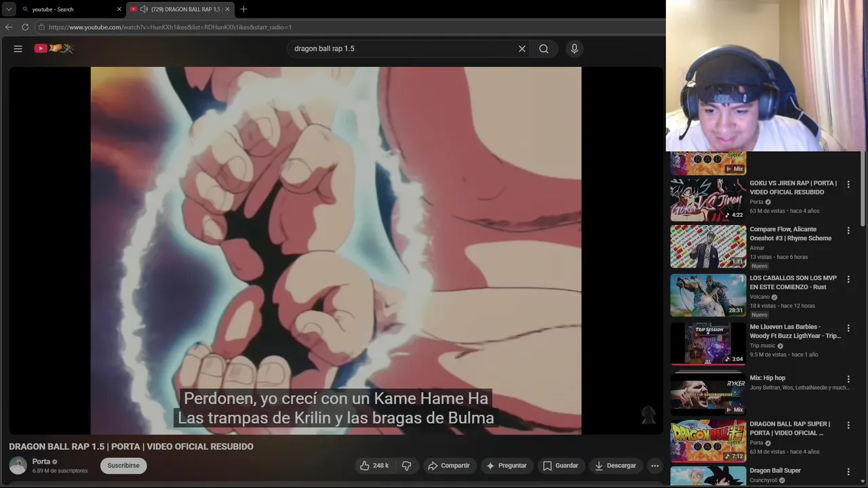Click the video title DRAGON BALL RAP 1.5
This screenshot has height=488, width=868.
(x=131, y=447)
